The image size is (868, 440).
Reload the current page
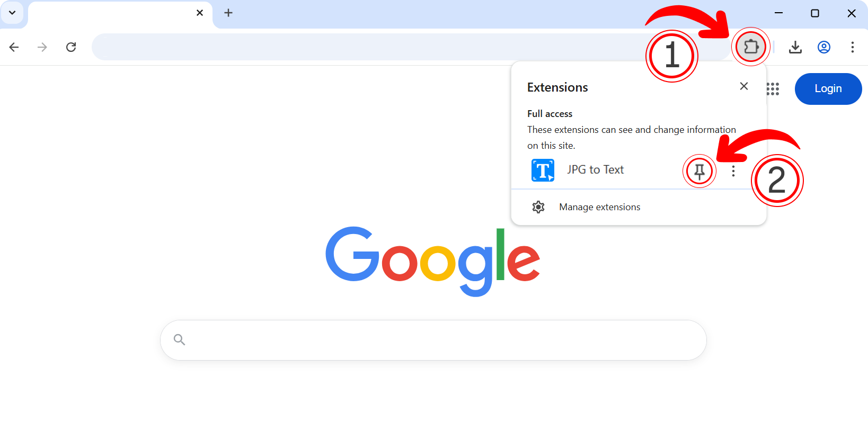coord(71,47)
